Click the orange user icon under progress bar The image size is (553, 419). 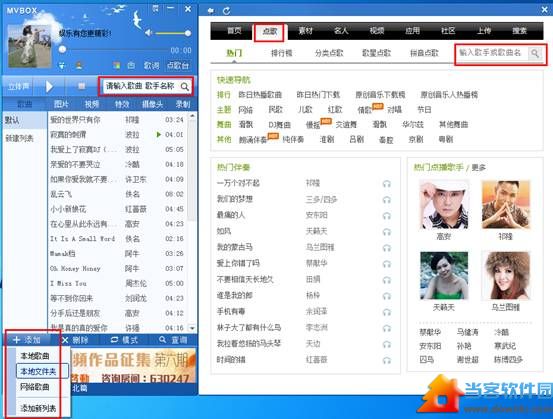[79, 66]
